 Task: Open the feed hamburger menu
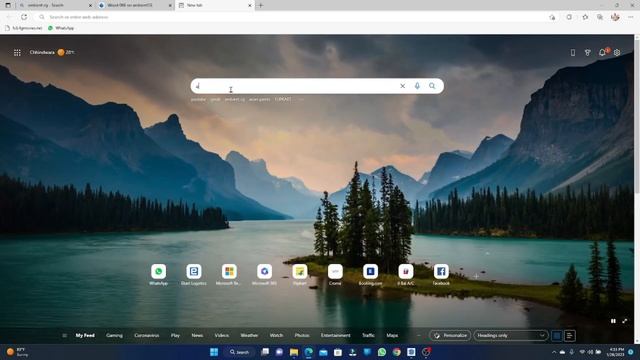pyautogui.click(x=64, y=336)
